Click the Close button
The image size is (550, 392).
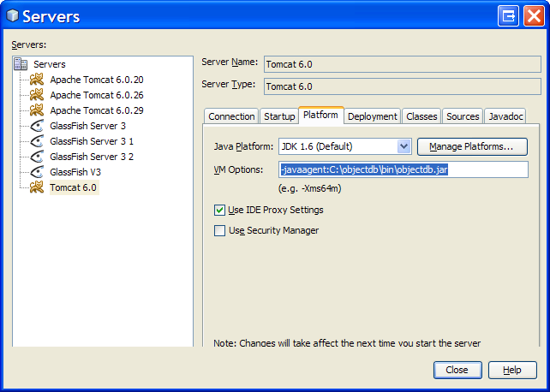tap(457, 370)
